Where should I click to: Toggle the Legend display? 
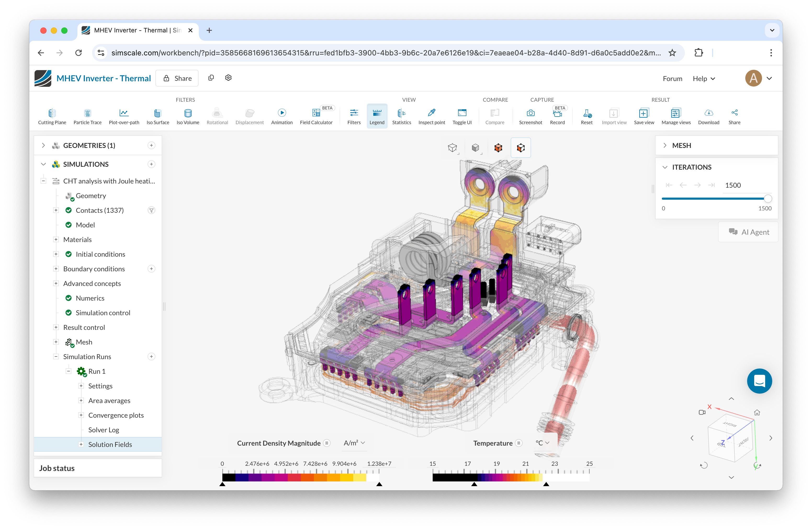pos(377,117)
